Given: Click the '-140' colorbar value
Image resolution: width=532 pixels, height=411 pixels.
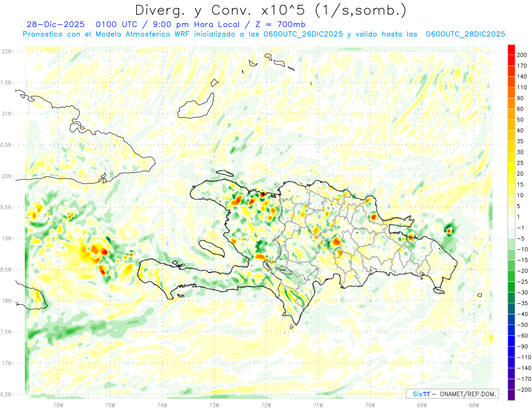Looking at the screenshot, I should click(524, 368).
